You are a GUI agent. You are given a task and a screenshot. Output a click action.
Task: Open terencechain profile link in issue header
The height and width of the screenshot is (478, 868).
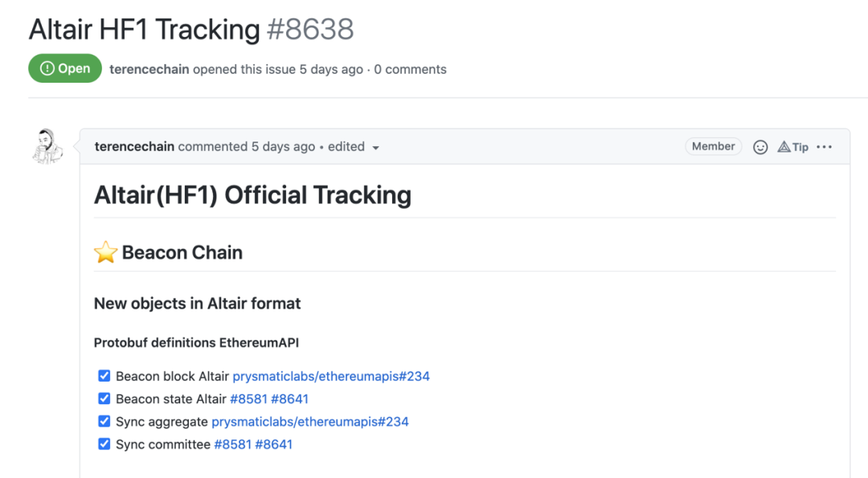click(x=149, y=69)
